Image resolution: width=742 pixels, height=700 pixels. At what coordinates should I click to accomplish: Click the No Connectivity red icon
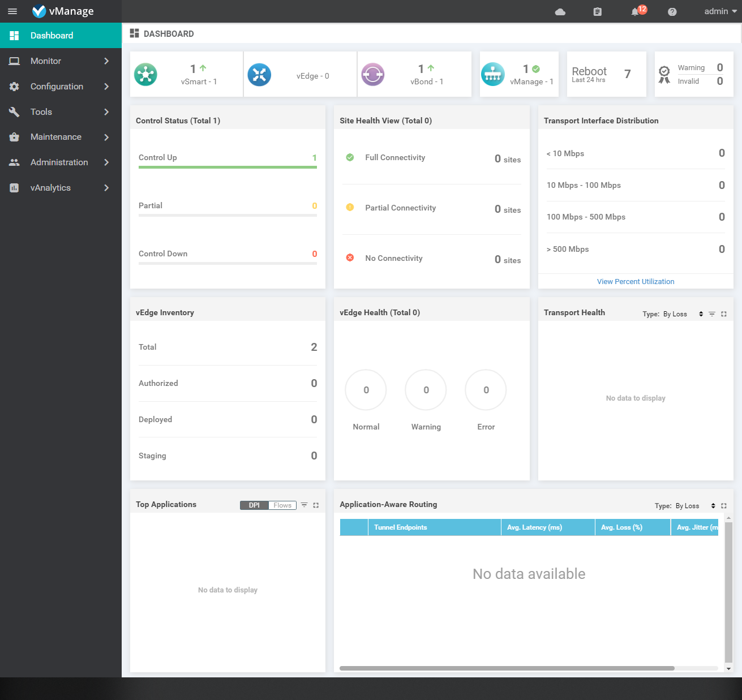350,257
